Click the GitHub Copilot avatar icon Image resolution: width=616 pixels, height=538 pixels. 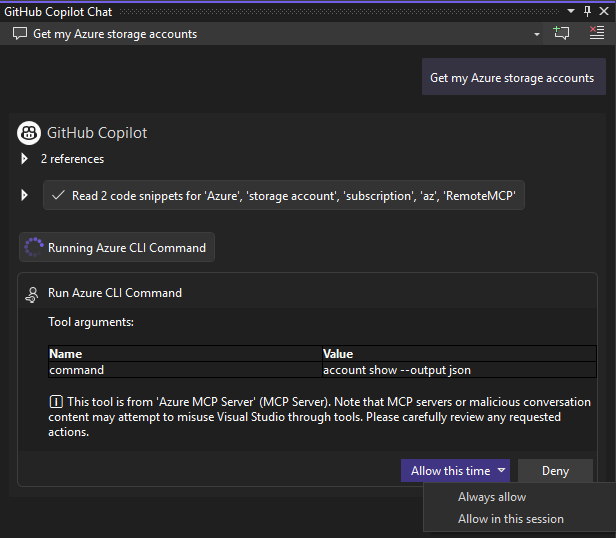click(x=30, y=133)
